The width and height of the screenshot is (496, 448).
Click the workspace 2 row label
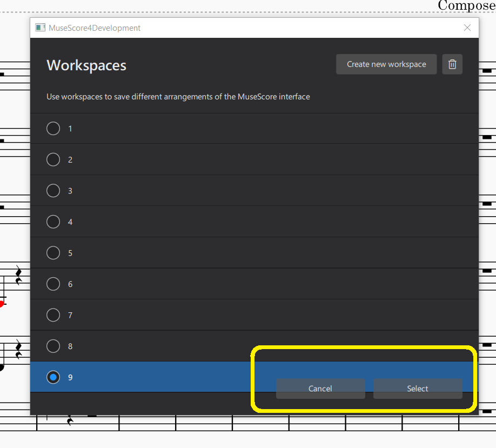click(x=69, y=159)
